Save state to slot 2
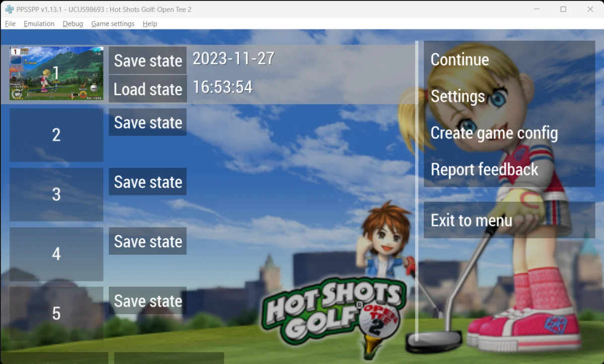This screenshot has height=364, width=604. [x=147, y=122]
